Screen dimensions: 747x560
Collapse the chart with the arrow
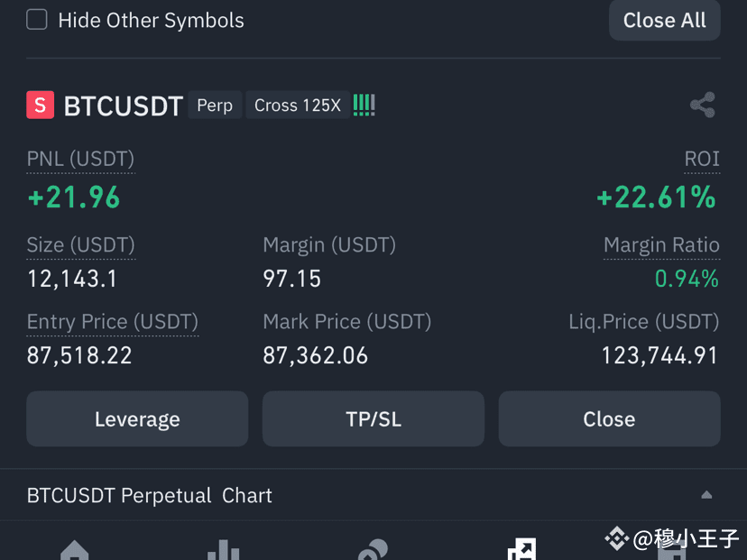click(x=706, y=495)
